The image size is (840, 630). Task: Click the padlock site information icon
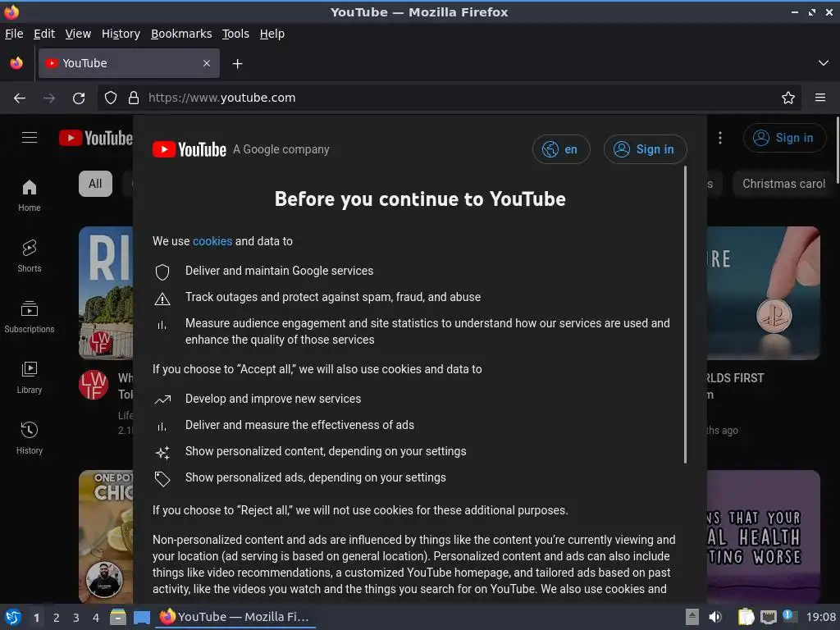(134, 98)
